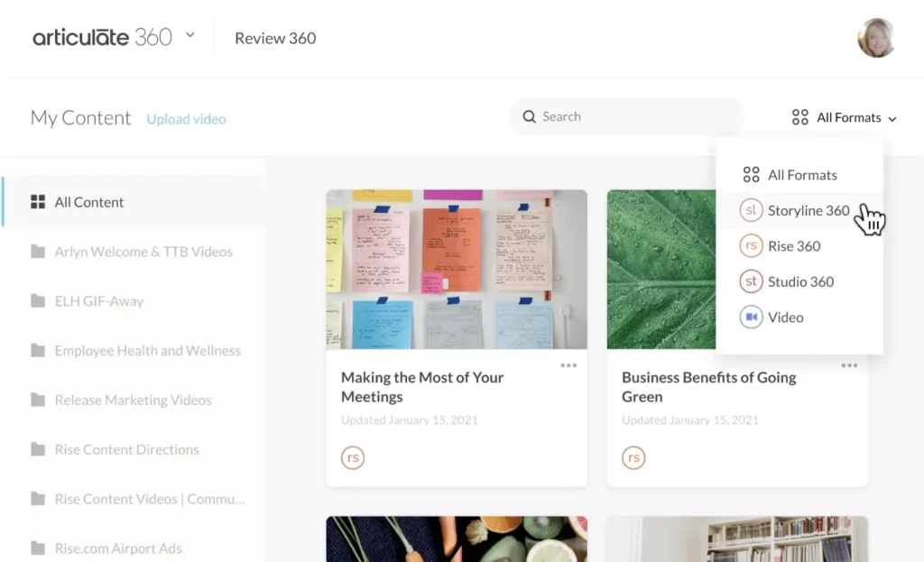This screenshot has height=562, width=924.
Task: Select Storyline 360 from formats menu
Action: tap(808, 210)
